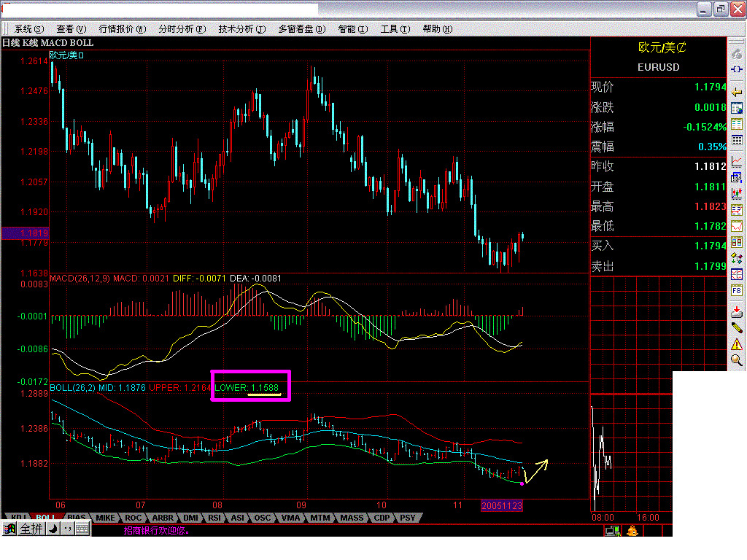Screen dimensions: 747x560
Task: Click the yellow back arrow icon
Action: tap(737, 92)
